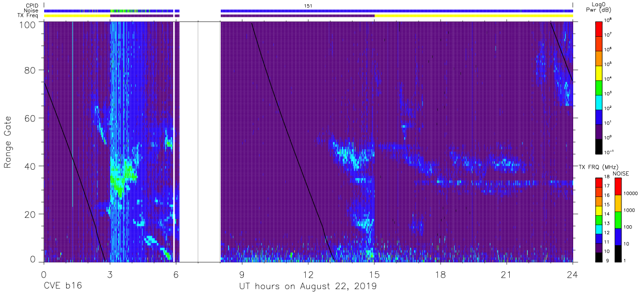Click the CPID value 151

pos(308,5)
